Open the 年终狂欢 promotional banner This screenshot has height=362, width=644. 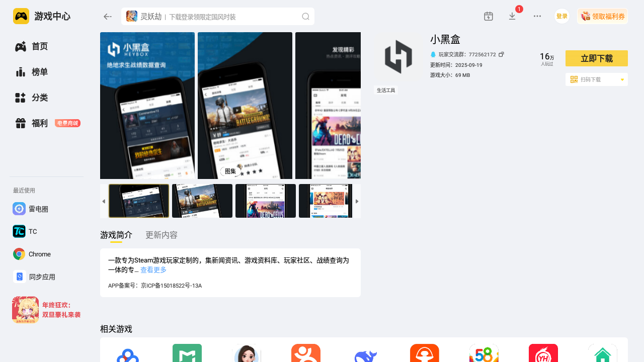tap(46, 310)
